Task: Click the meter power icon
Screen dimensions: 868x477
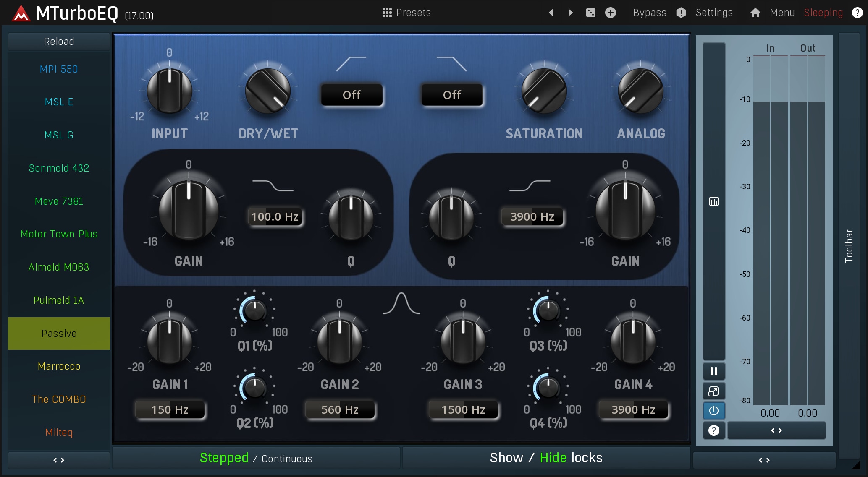Action: 713,411
